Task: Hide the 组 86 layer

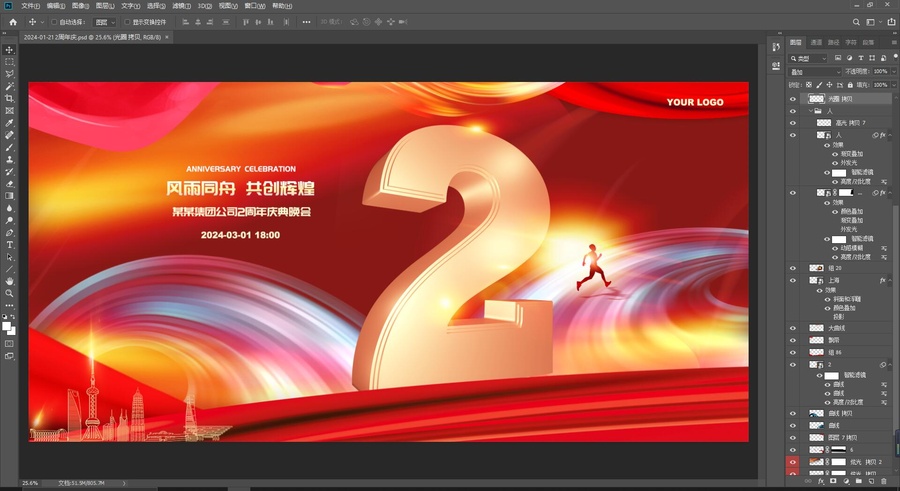Action: (793, 352)
